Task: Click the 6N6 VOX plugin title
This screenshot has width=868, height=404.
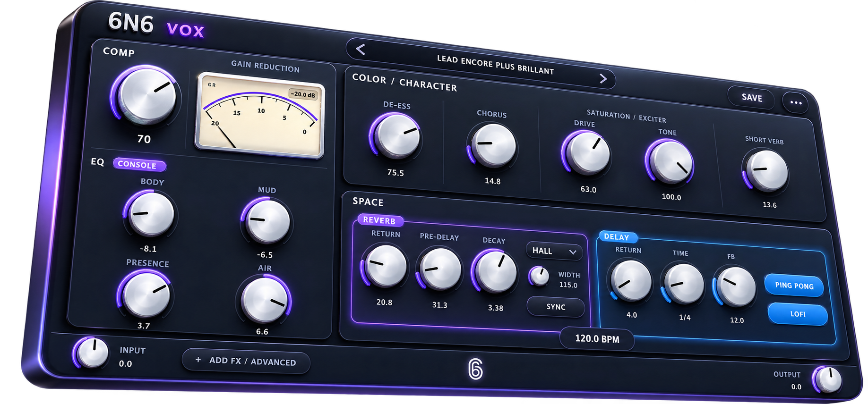Action: (156, 25)
